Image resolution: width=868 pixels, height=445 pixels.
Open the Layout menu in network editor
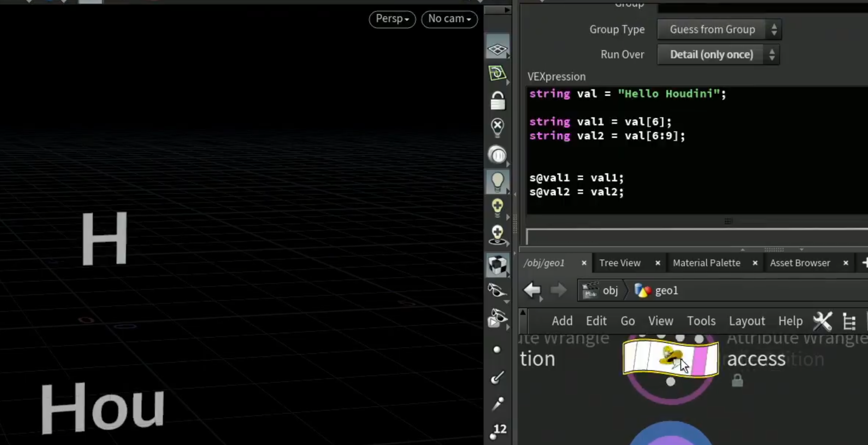[x=747, y=321]
